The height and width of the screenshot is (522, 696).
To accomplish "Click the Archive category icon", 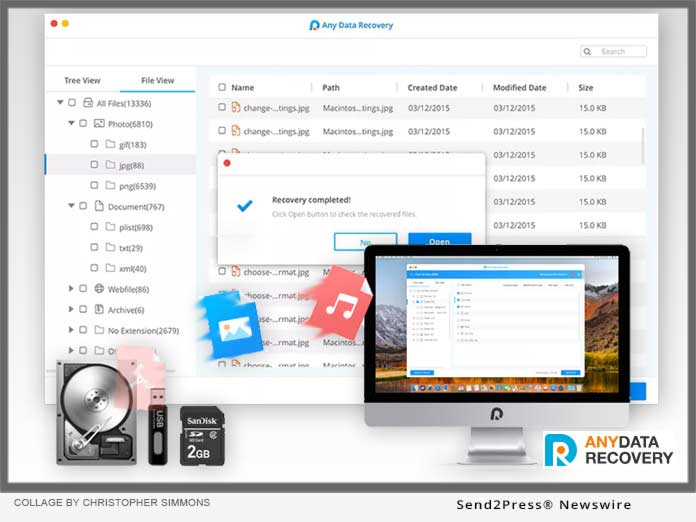I will tap(99, 310).
